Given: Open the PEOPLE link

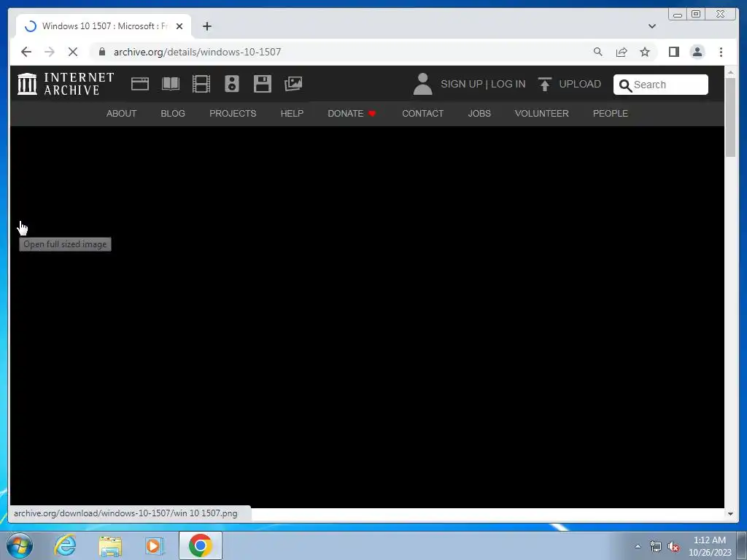Looking at the screenshot, I should (x=611, y=114).
